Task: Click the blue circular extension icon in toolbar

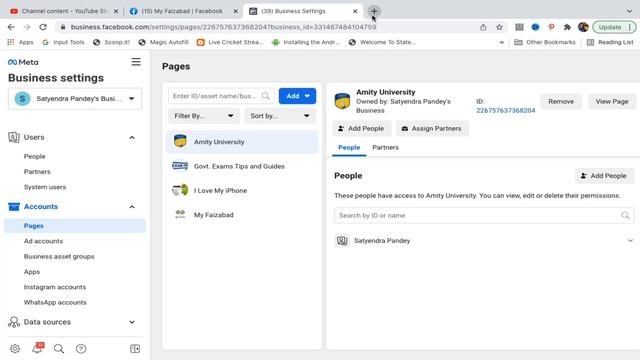Action: [x=535, y=27]
